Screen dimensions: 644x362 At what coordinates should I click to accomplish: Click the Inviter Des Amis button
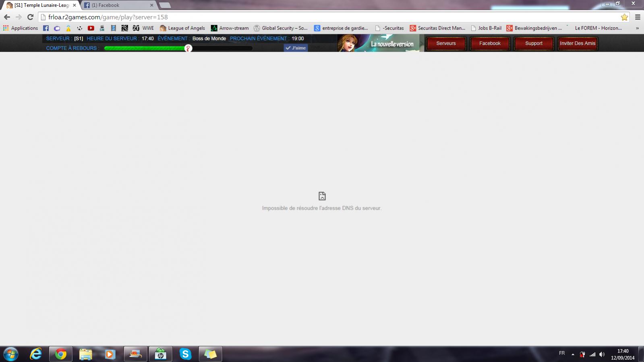click(x=577, y=43)
